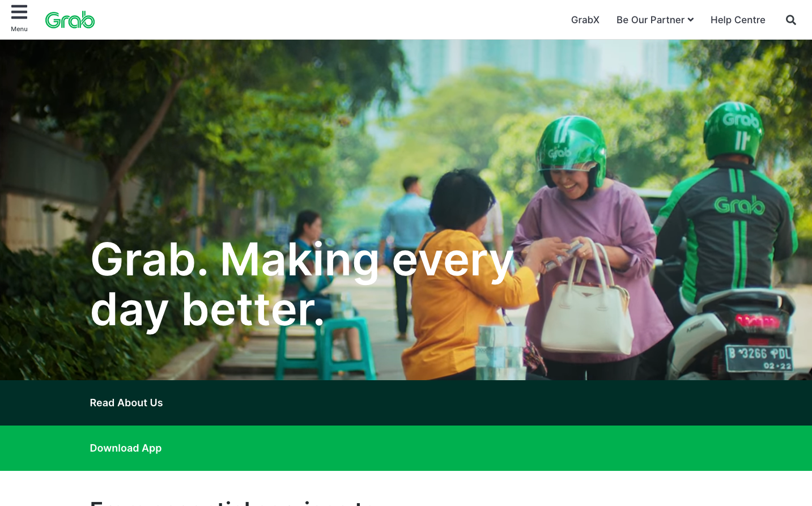This screenshot has height=506, width=812.
Task: Click the Download App link
Action: click(126, 448)
